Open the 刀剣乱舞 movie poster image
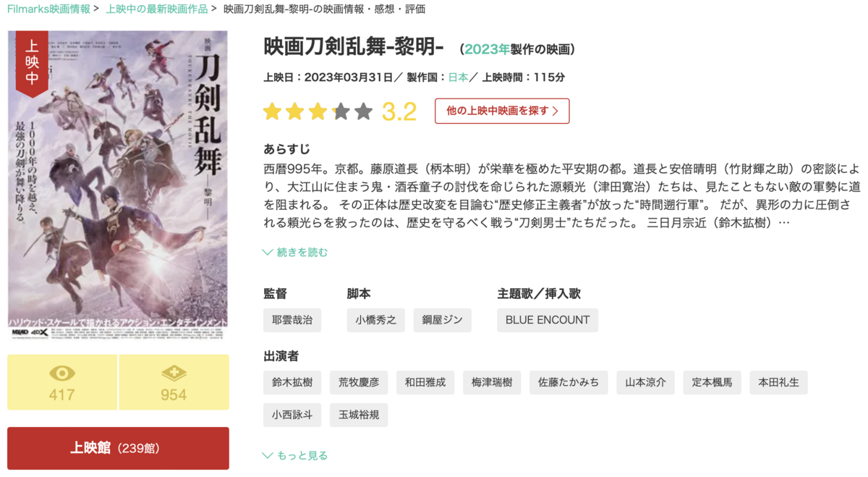The width and height of the screenshot is (868, 477). click(x=118, y=186)
